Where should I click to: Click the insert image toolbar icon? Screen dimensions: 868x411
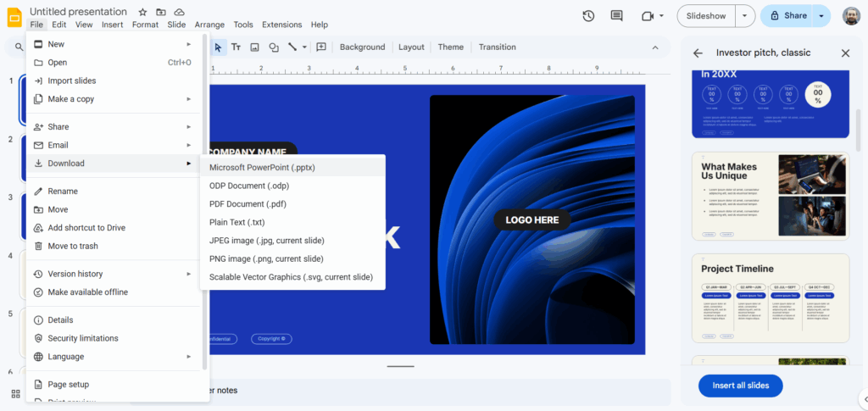254,47
